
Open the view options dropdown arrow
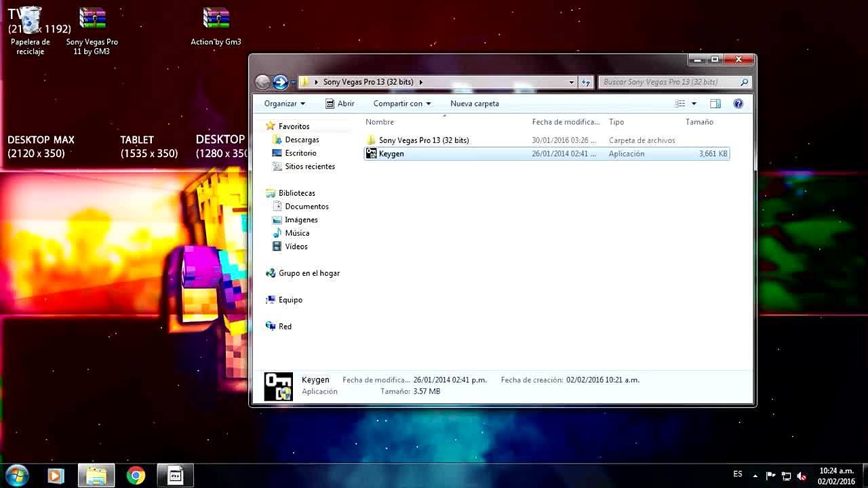tap(694, 104)
